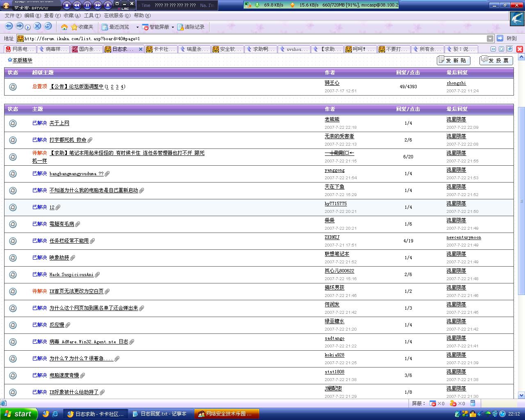Open the 帮助 menu
Screen dimensions: 525x420
click(x=142, y=16)
